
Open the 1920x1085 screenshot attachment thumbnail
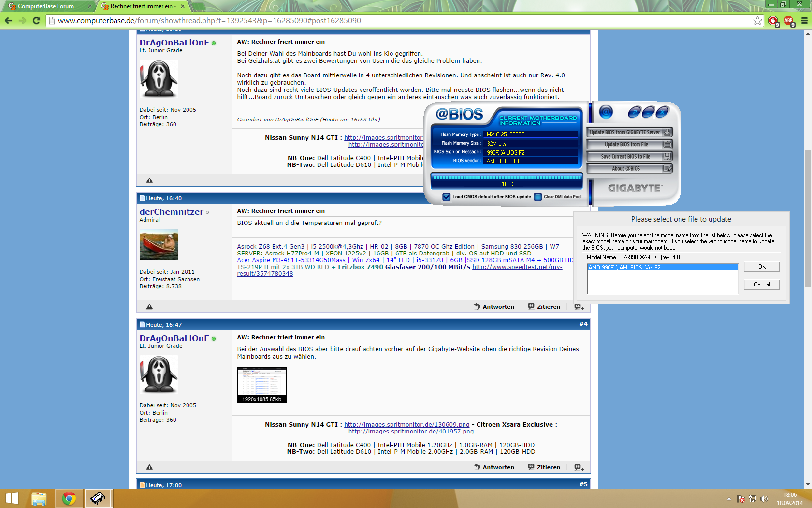262,385
